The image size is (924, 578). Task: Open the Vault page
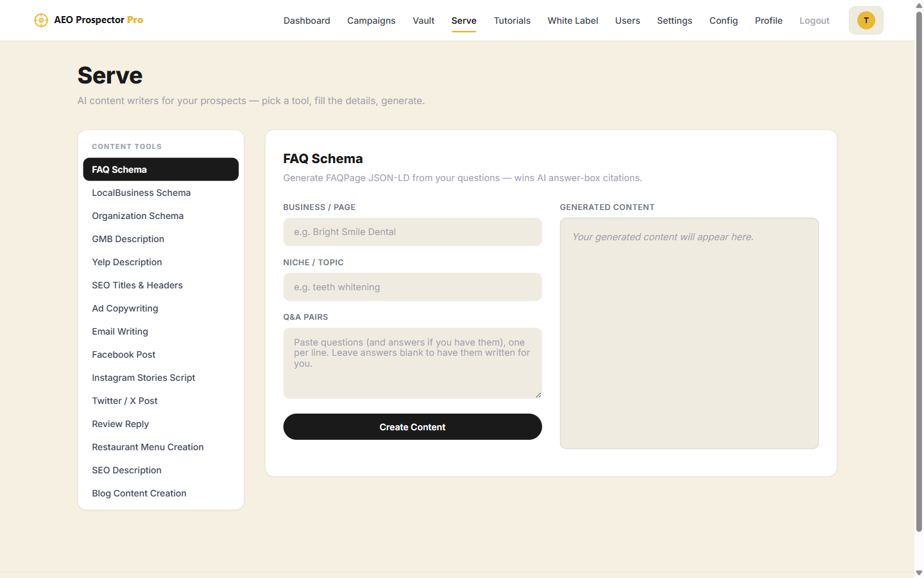pyautogui.click(x=424, y=21)
